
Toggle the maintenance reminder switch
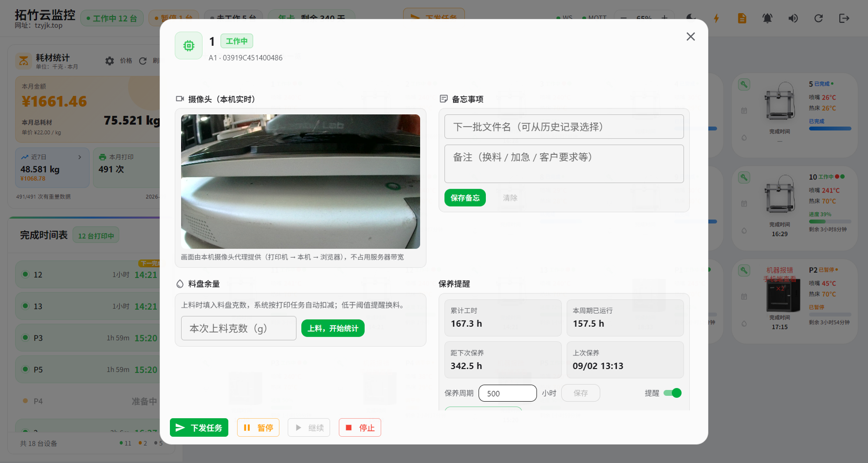[x=672, y=393]
